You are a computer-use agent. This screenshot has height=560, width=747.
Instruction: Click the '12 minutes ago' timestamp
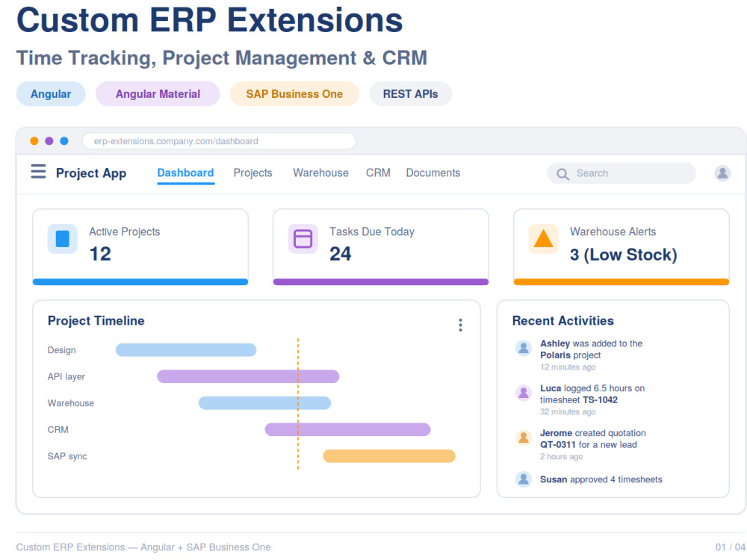(568, 367)
